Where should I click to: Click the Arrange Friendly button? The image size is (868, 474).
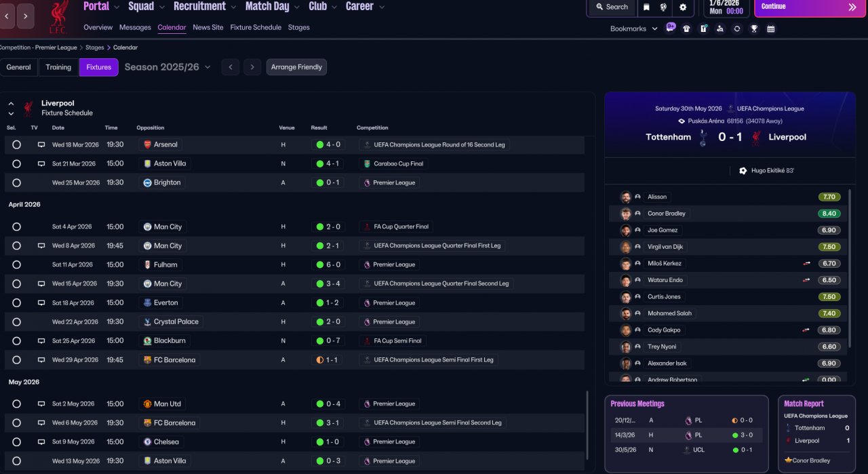point(296,67)
